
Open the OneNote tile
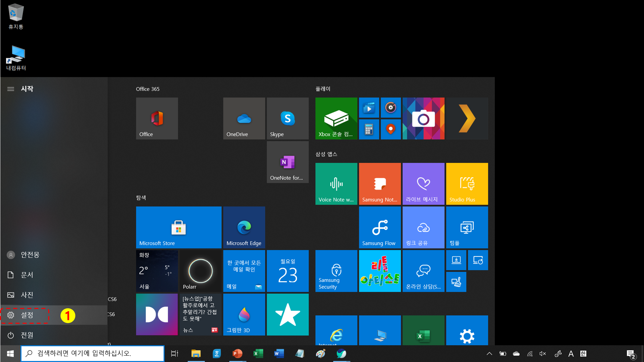287,162
